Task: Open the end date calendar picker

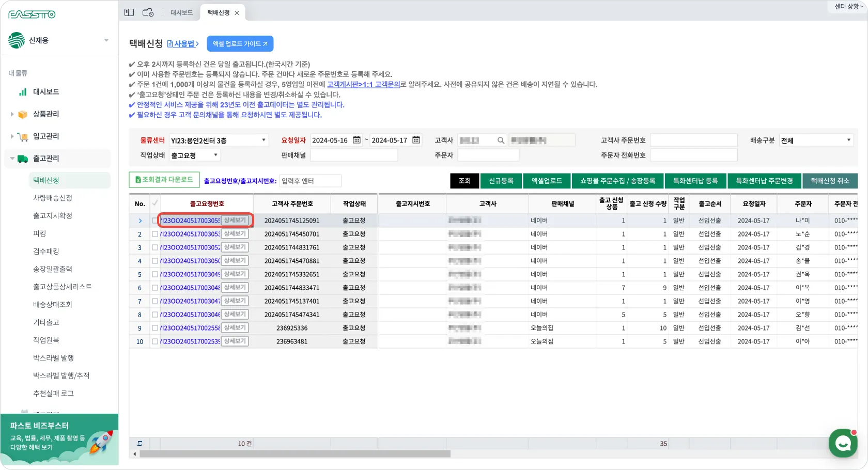Action: (416, 140)
